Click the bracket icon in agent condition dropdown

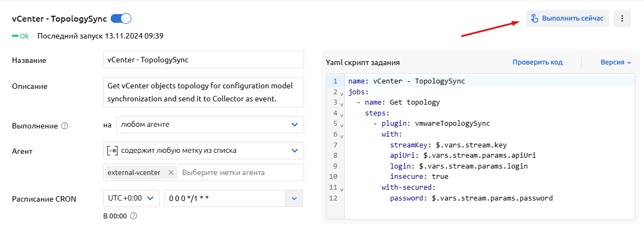point(112,150)
